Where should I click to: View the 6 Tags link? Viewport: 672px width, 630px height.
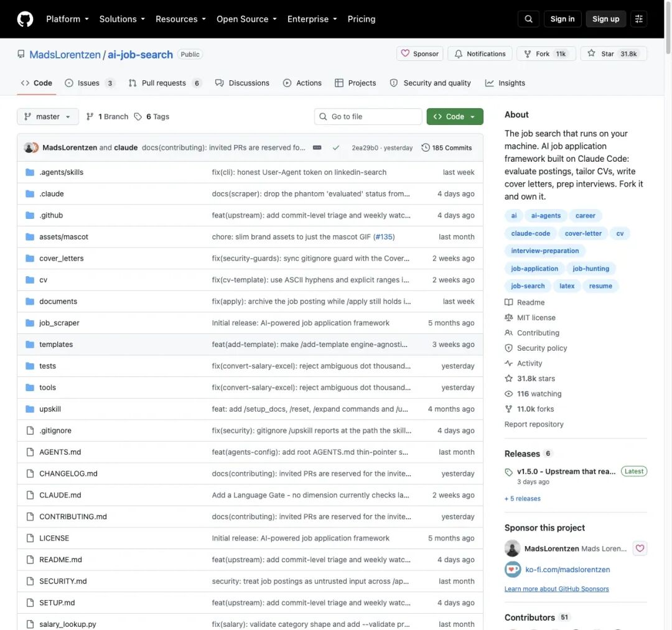click(152, 116)
